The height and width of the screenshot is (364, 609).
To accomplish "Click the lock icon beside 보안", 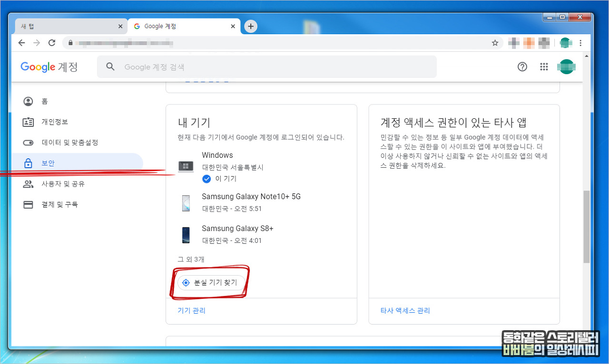I will click(28, 163).
